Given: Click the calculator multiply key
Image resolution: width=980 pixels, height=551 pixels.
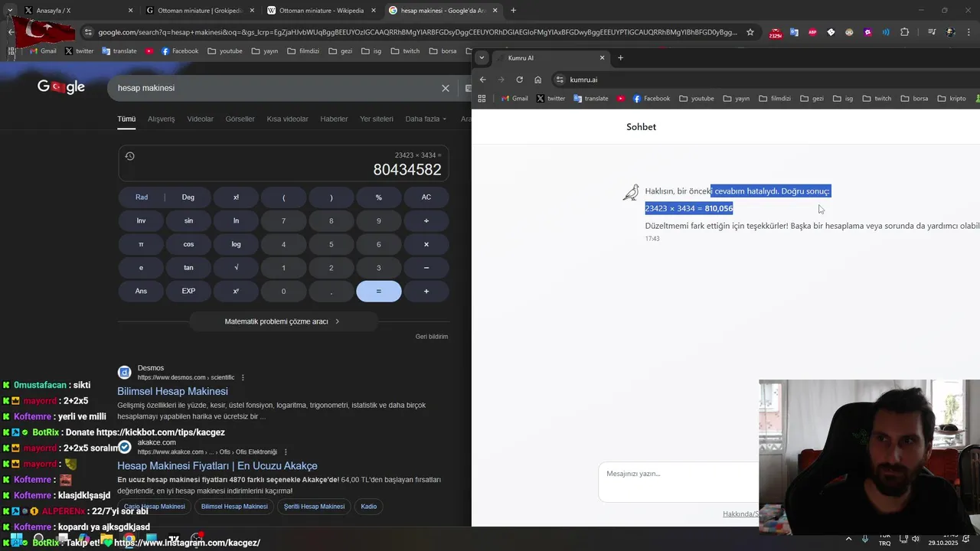Looking at the screenshot, I should [x=426, y=244].
